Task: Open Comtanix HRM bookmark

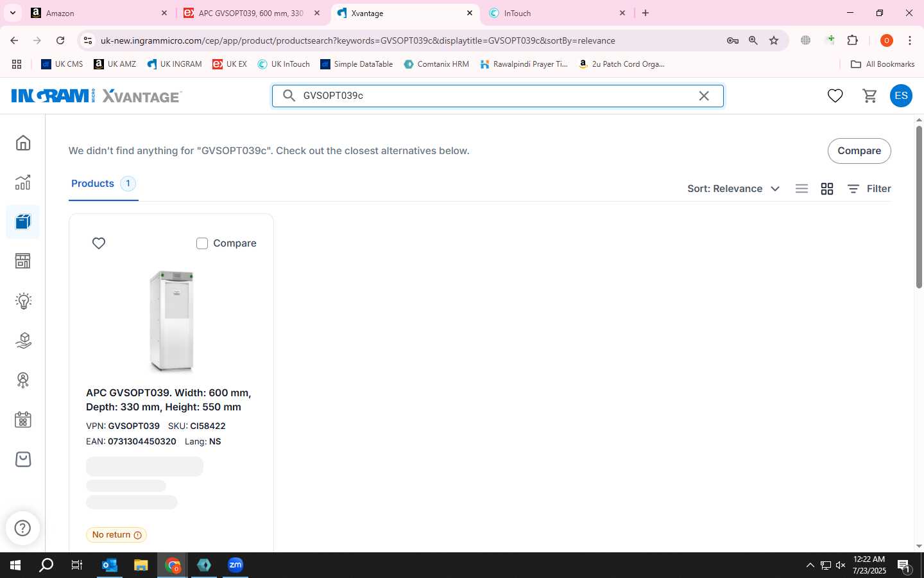Action: [x=436, y=64]
